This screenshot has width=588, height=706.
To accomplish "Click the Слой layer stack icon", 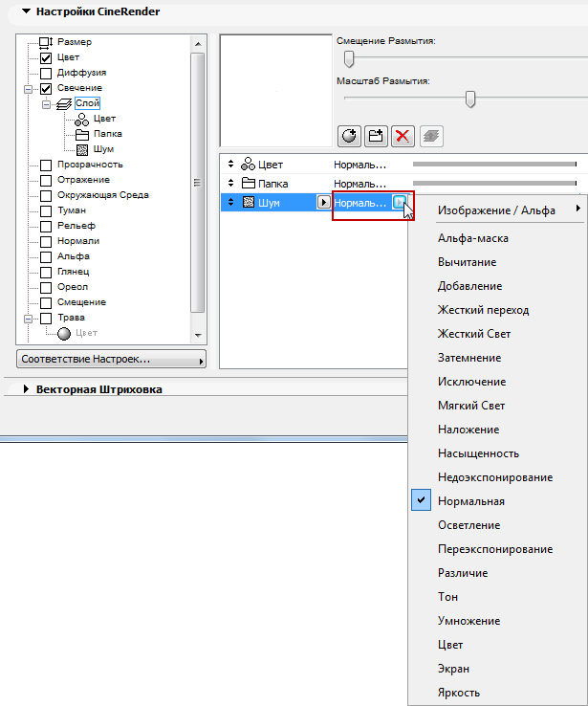I will (x=64, y=104).
